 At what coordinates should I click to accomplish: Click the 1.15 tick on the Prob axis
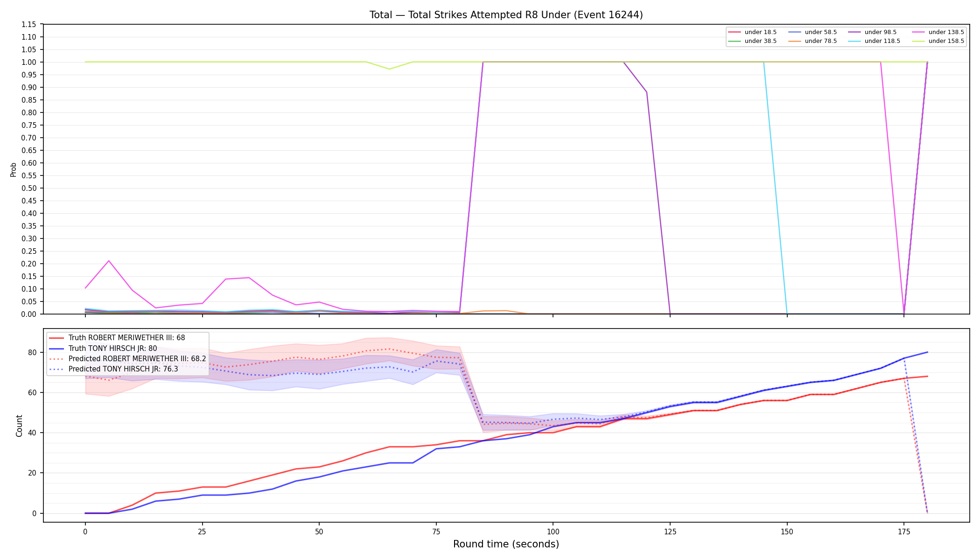tap(29, 24)
